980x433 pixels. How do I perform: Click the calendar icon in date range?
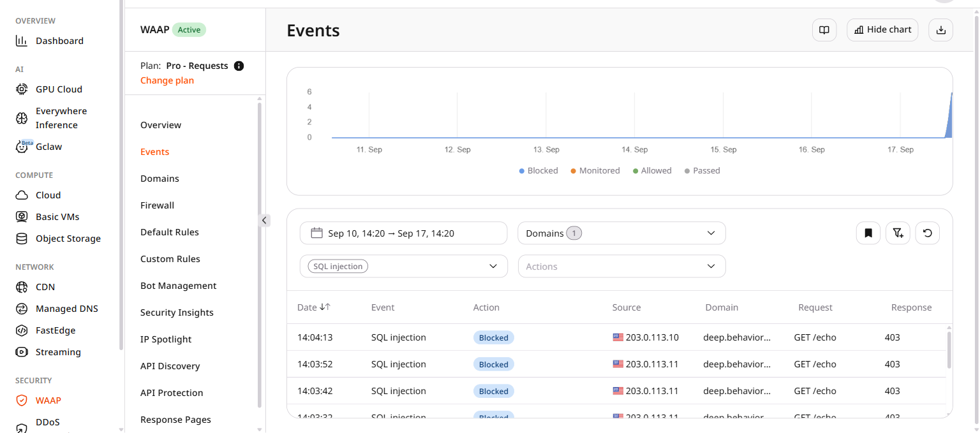pyautogui.click(x=316, y=233)
